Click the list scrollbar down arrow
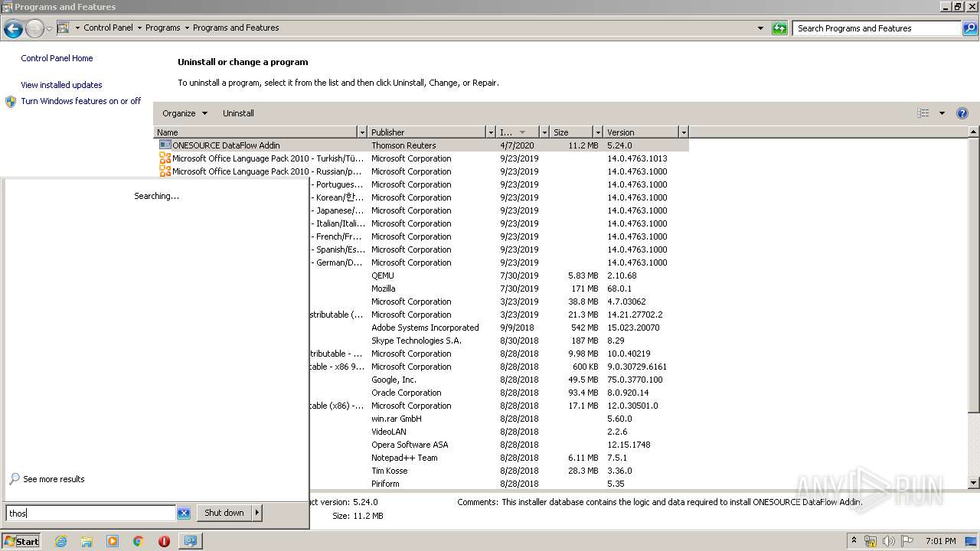 tap(974, 483)
